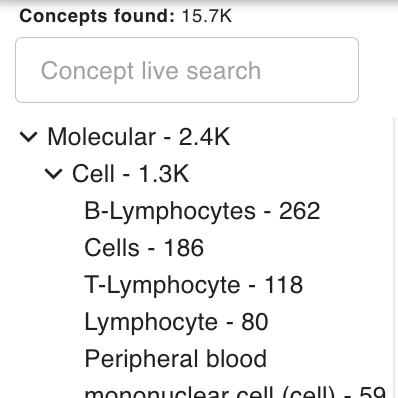This screenshot has width=398, height=398.
Task: Select the Molecular tree node label
Action: click(x=102, y=137)
